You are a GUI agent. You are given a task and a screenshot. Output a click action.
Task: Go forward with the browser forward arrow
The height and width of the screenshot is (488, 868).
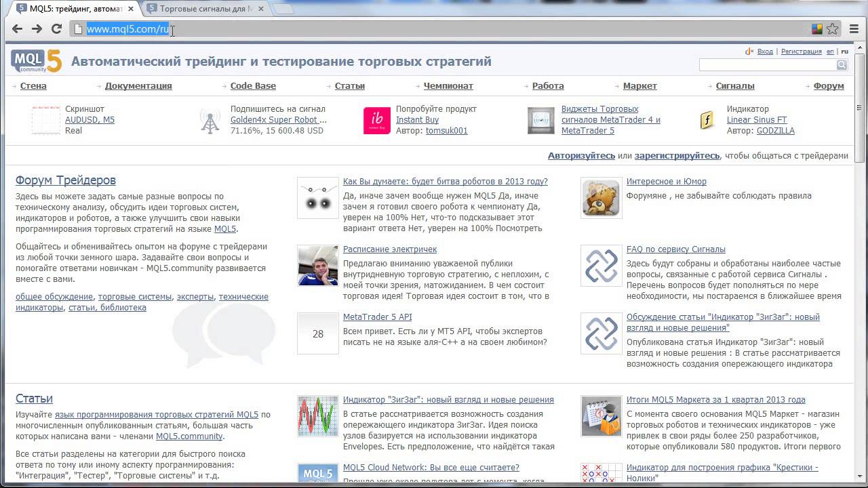click(x=37, y=28)
